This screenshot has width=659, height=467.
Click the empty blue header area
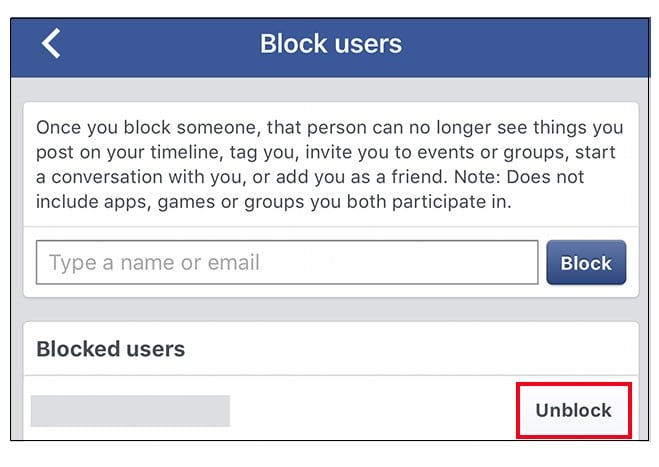[x=525, y=46]
